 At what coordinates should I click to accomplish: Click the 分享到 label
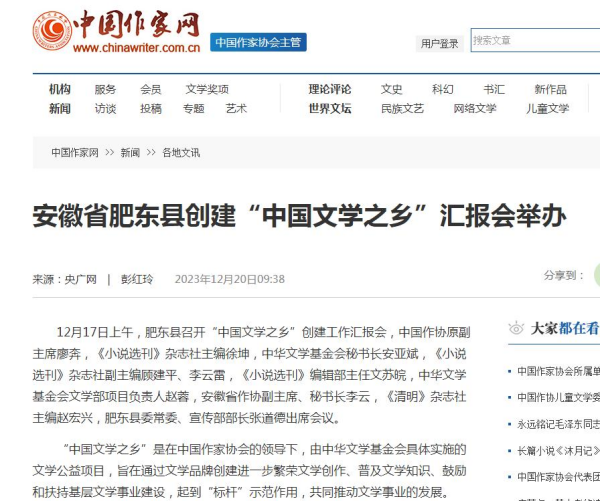pyautogui.click(x=564, y=275)
